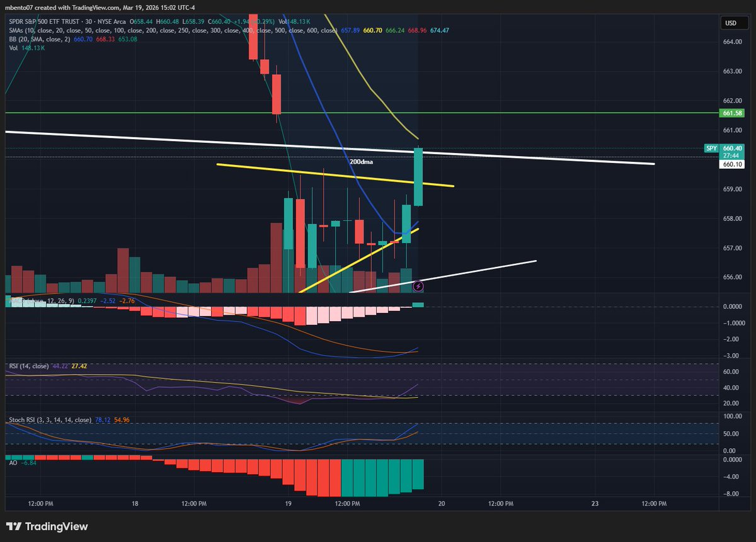
Task: Click the 656.00 price axis label
Action: point(733,278)
